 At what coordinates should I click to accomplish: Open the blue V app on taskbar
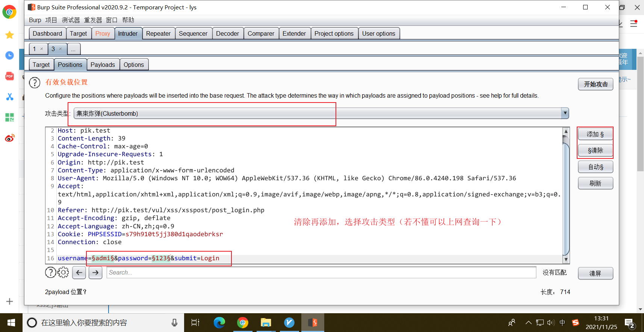point(289,323)
